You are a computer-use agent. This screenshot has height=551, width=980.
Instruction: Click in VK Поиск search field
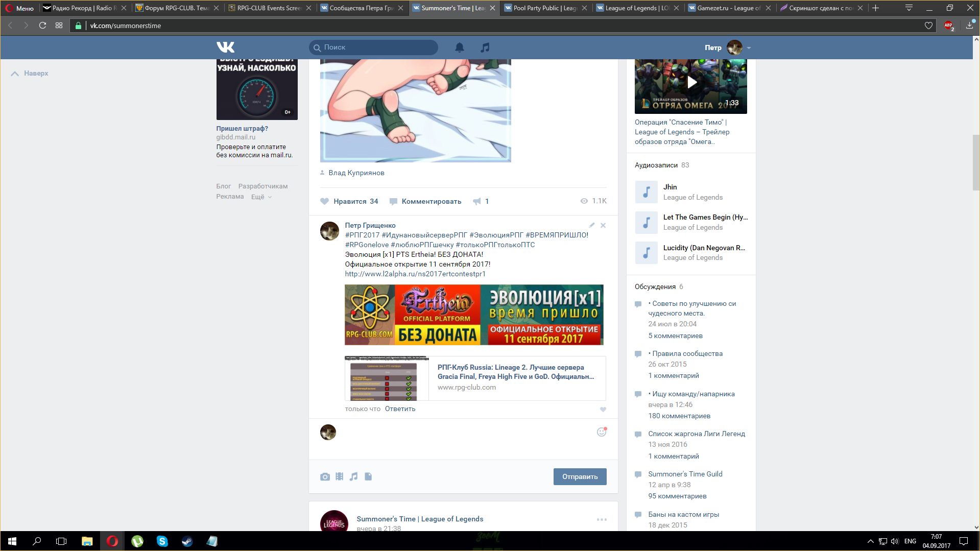[x=373, y=47]
